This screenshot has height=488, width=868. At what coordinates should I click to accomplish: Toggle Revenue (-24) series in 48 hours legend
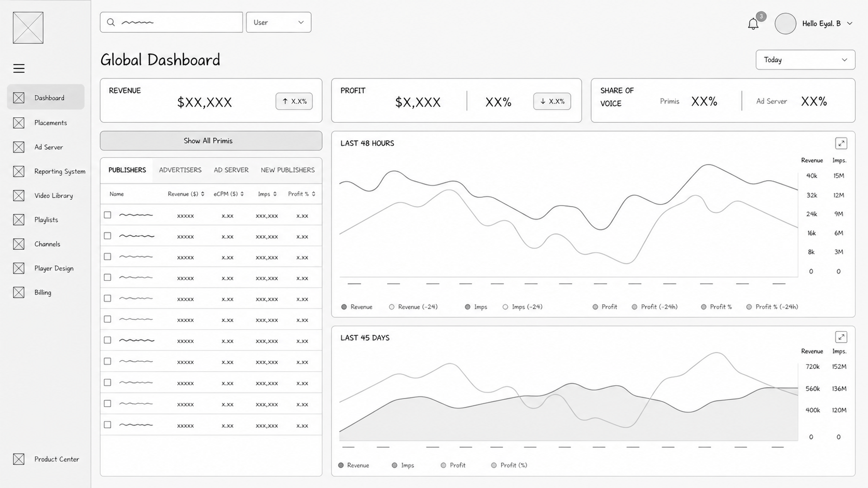click(413, 307)
